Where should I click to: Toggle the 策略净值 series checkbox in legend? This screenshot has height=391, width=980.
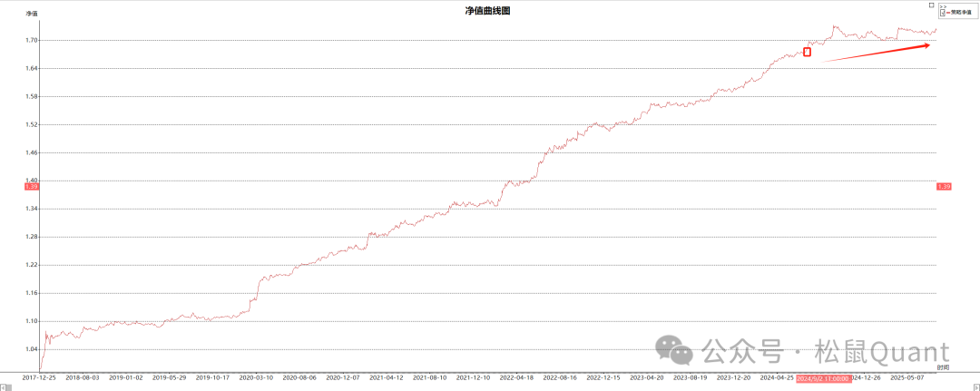coord(944,13)
